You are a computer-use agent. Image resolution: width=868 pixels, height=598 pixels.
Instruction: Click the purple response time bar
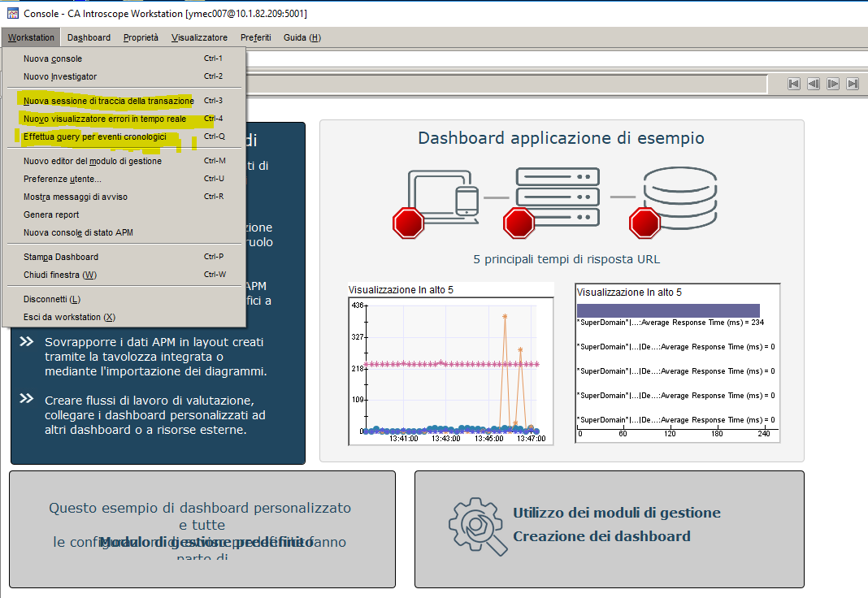coord(667,310)
